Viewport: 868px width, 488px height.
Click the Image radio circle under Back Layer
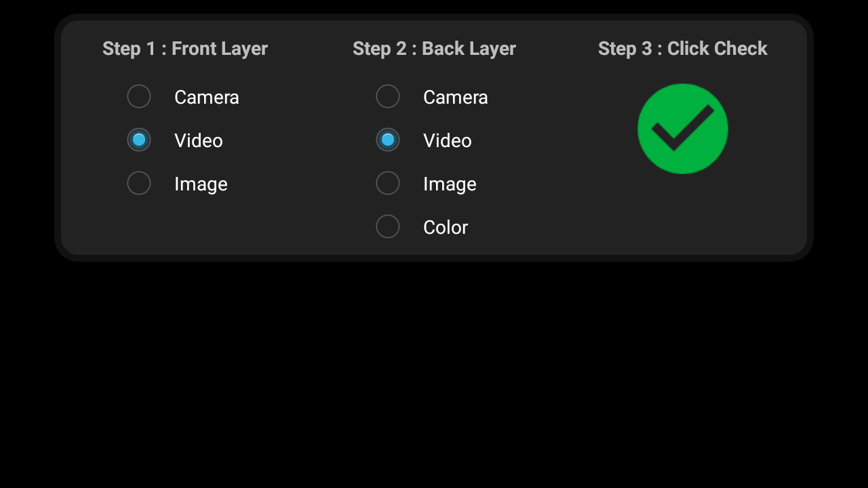[x=388, y=183]
